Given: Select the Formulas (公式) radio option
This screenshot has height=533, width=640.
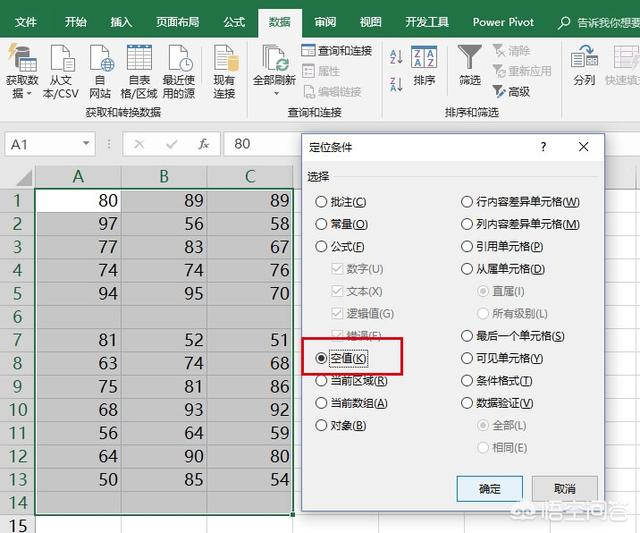Looking at the screenshot, I should click(x=321, y=247).
